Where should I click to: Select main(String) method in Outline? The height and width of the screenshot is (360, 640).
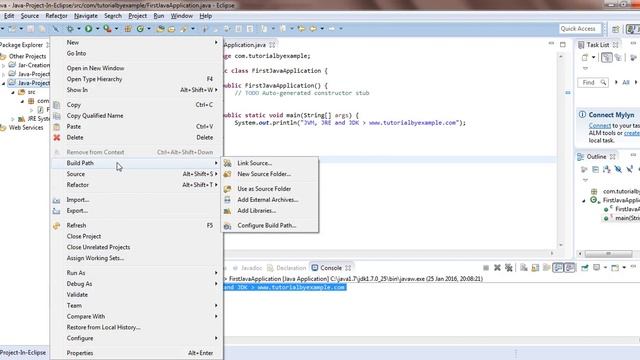[627, 218]
